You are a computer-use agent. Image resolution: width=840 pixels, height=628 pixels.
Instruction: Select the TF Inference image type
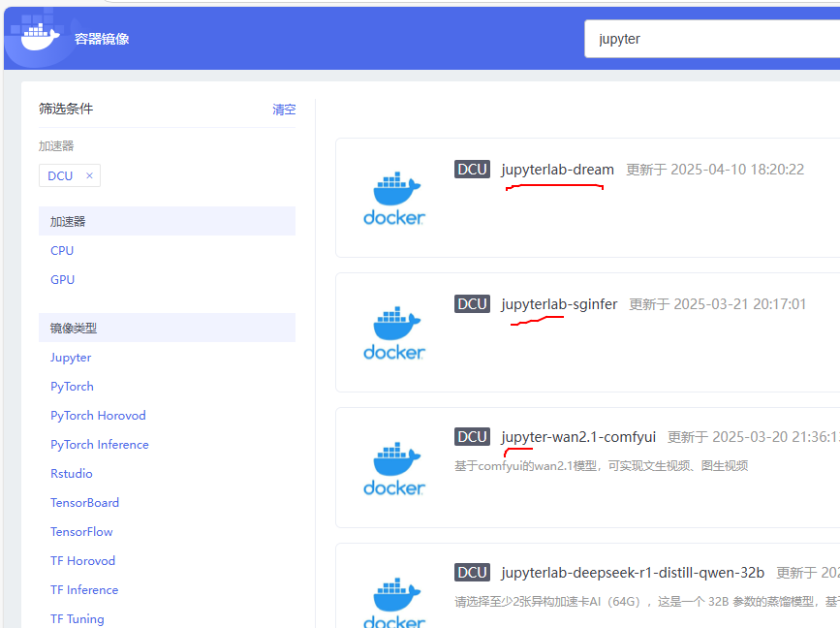pos(84,589)
